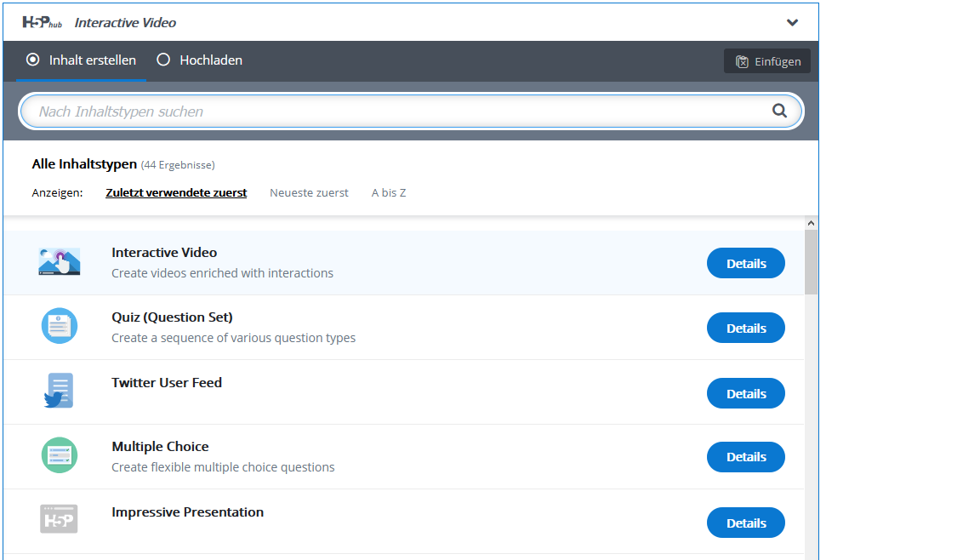
Task: Open Details for Interactive Video
Action: pyautogui.click(x=745, y=263)
